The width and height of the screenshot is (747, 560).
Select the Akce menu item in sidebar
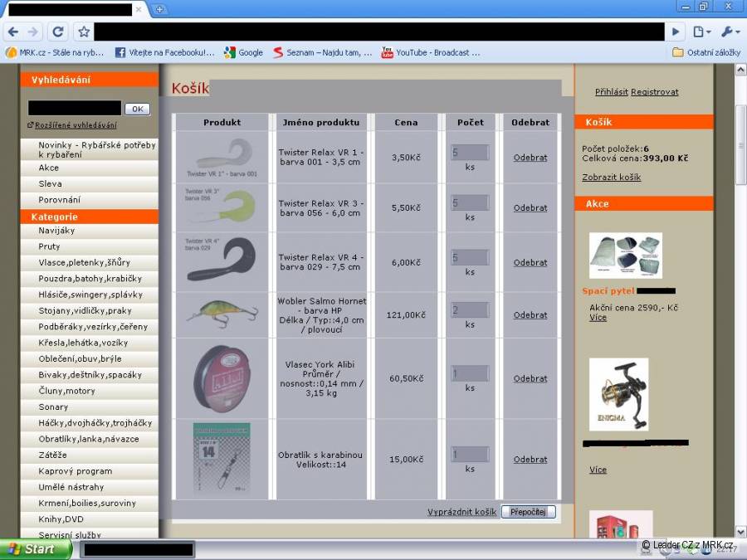pyautogui.click(x=90, y=168)
